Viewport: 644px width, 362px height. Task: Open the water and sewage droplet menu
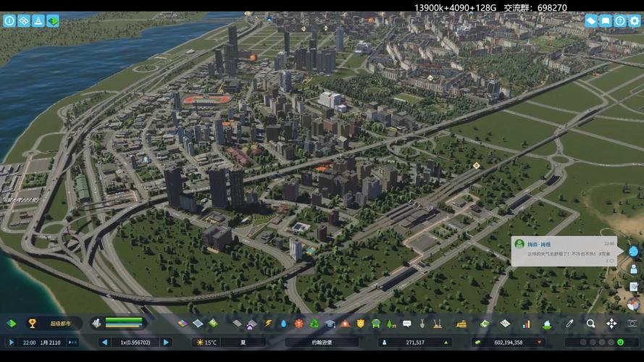(x=283, y=324)
